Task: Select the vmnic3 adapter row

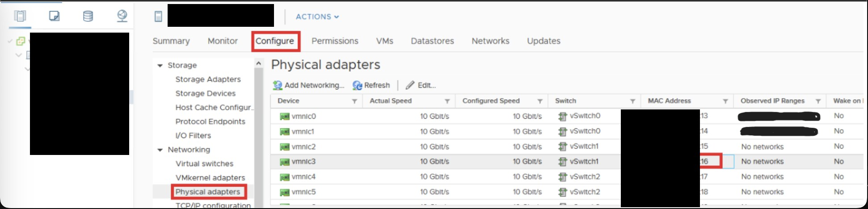Action: (x=567, y=162)
